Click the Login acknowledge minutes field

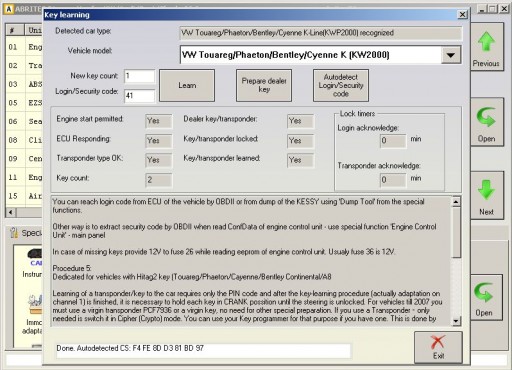point(393,141)
